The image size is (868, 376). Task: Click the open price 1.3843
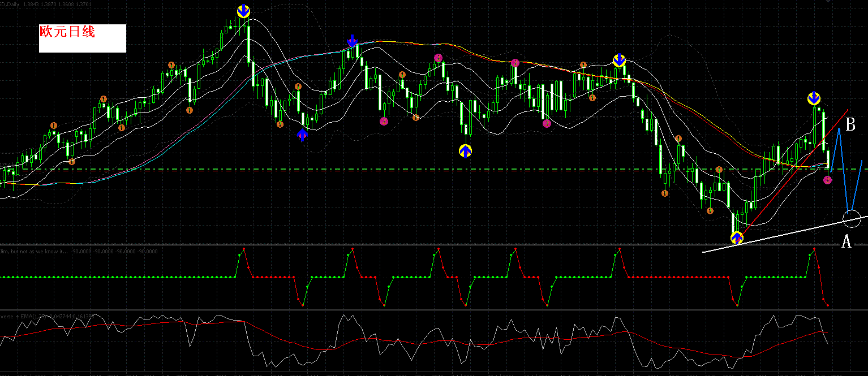(x=31, y=5)
